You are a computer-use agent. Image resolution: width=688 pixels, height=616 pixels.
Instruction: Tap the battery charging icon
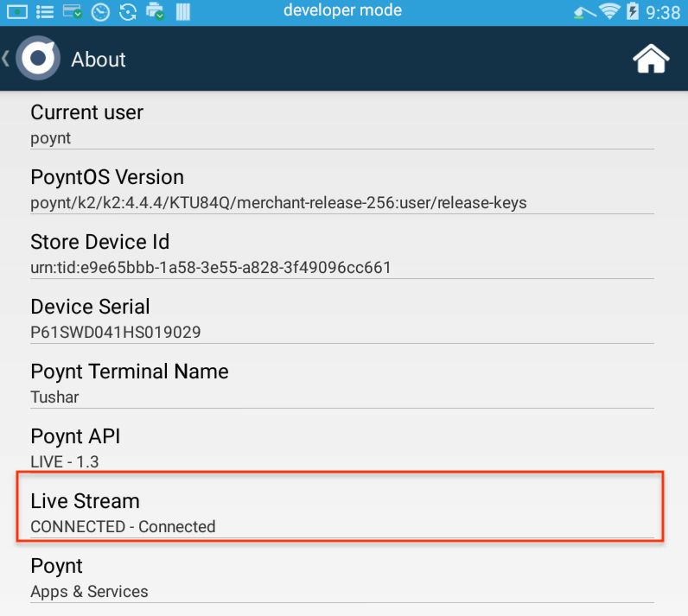(633, 11)
